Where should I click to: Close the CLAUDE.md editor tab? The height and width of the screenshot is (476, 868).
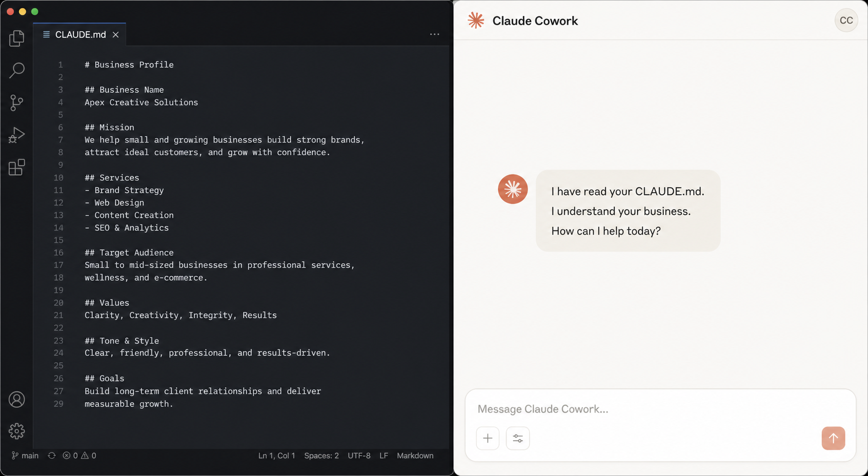(x=116, y=34)
